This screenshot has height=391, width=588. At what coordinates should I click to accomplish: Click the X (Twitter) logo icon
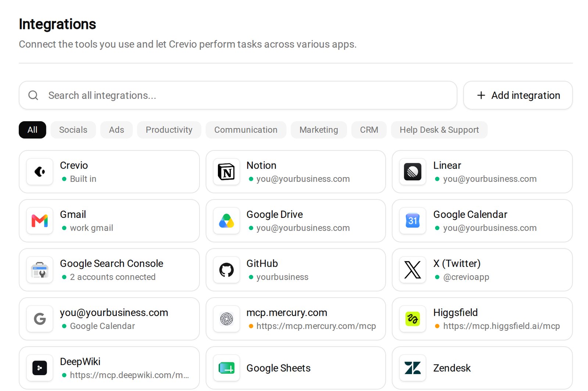pyautogui.click(x=413, y=270)
